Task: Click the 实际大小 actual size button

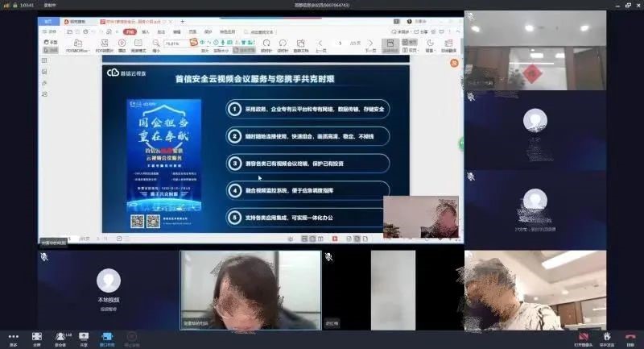Action: (221, 51)
